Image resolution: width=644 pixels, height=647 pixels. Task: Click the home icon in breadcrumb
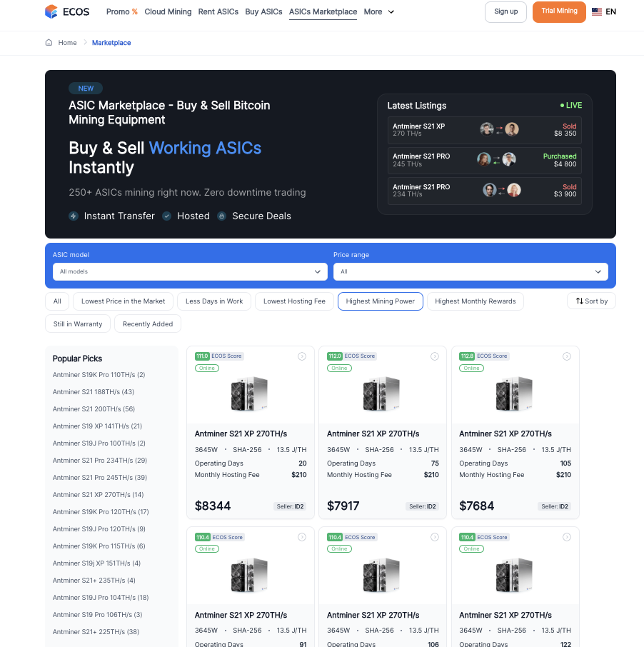coord(49,43)
